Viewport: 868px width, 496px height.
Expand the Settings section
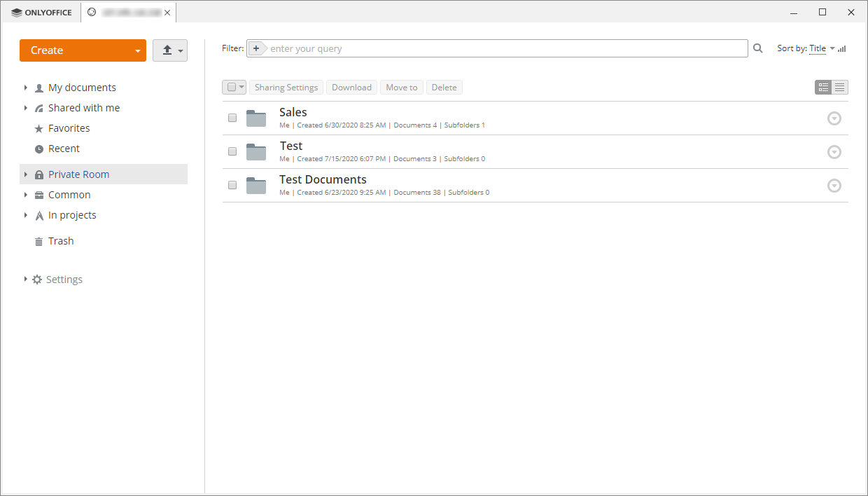coord(26,280)
